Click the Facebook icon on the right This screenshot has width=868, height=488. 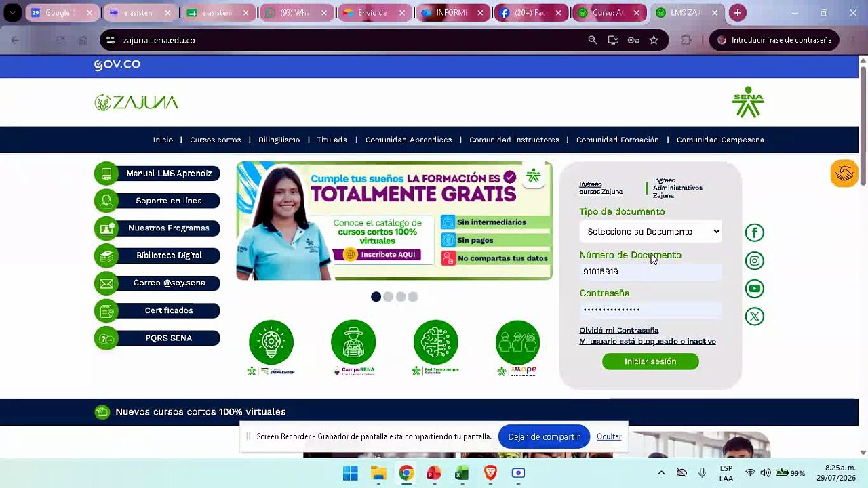pyautogui.click(x=755, y=232)
